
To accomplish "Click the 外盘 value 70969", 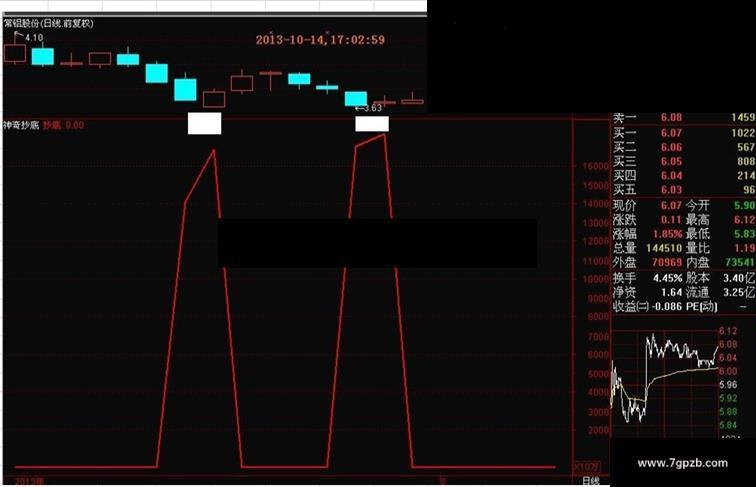I will pyautogui.click(x=667, y=263).
